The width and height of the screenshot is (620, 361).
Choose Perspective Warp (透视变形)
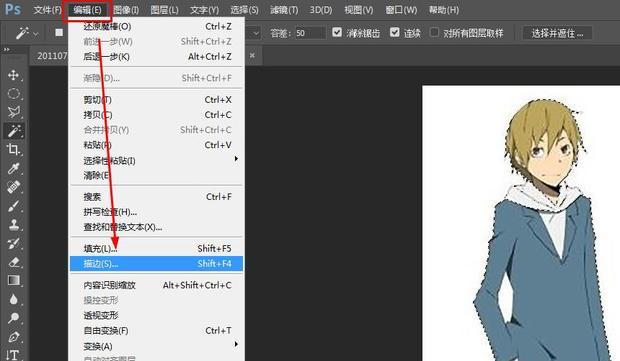click(157, 315)
